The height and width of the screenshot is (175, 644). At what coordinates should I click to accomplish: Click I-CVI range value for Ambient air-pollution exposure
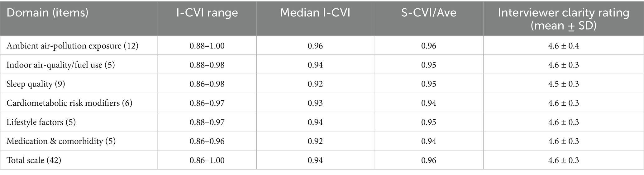[207, 46]
